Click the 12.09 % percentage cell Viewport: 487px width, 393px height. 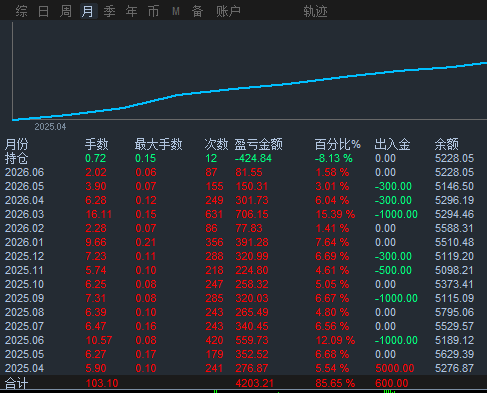(335, 340)
